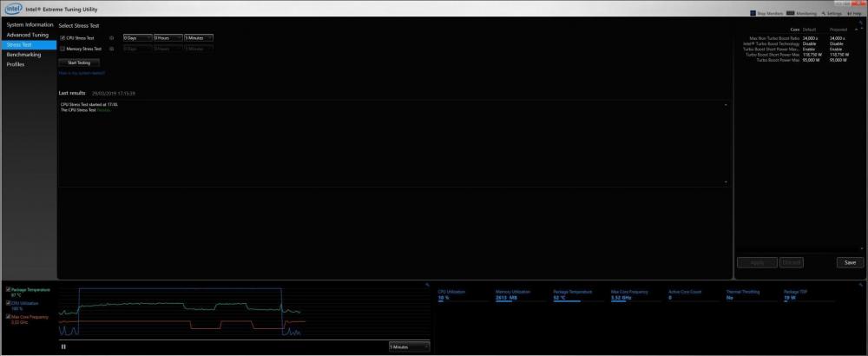Click info icon beside Memory Stress Test
Screen dimensions: 868x356
pyautogui.click(x=111, y=49)
